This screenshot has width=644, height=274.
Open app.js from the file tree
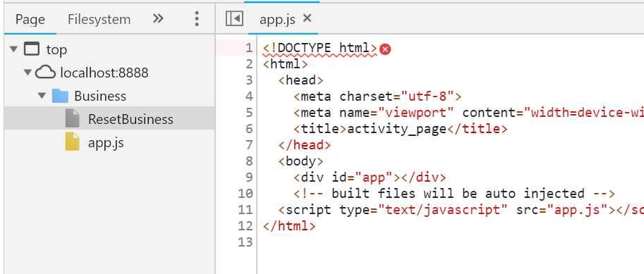106,143
